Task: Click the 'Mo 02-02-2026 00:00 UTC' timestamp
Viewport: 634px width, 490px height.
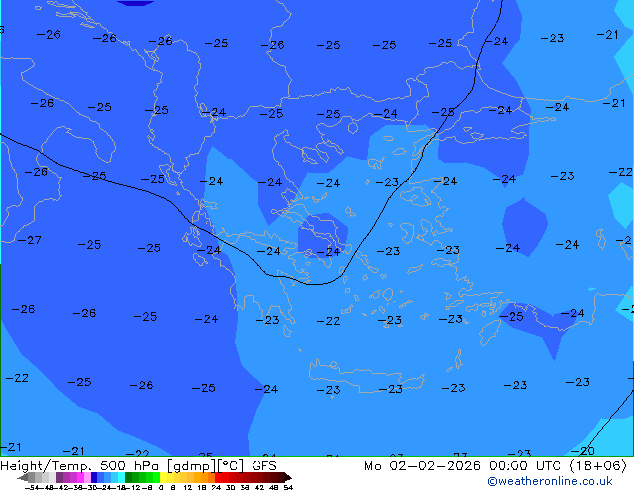Action: click(464, 466)
